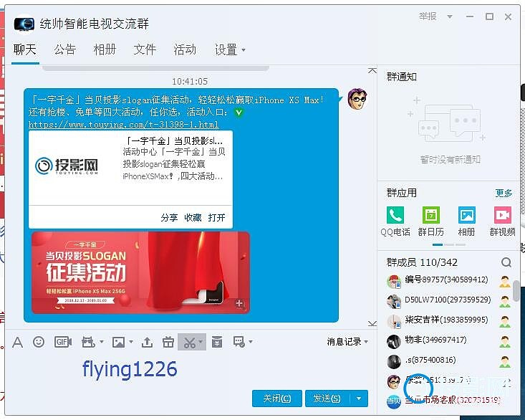Click group apps page indicator dots

448,245
